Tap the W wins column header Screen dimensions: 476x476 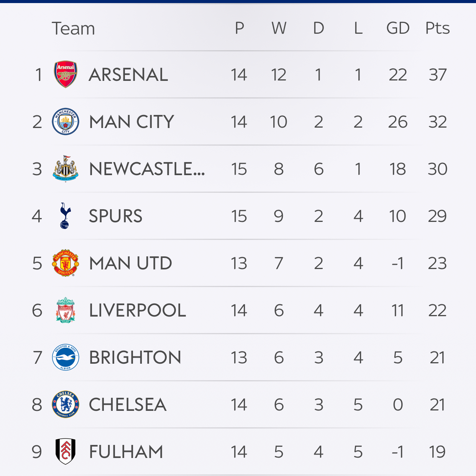point(279,28)
